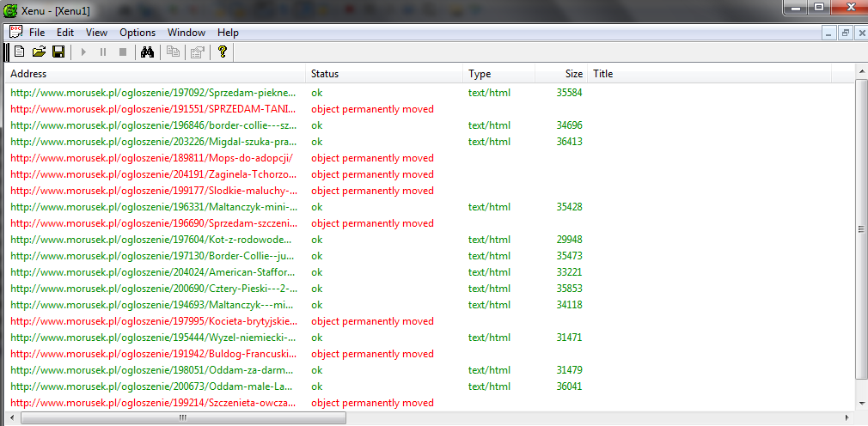Viewport: 868px width, 426px height.
Task: Open the Options menu
Action: pos(138,33)
